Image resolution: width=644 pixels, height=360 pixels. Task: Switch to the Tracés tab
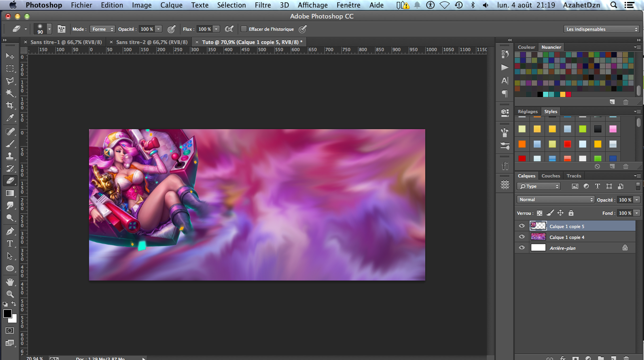(574, 176)
